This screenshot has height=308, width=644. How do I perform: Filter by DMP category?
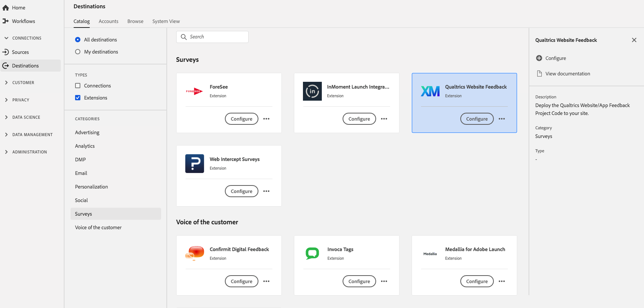80,159
